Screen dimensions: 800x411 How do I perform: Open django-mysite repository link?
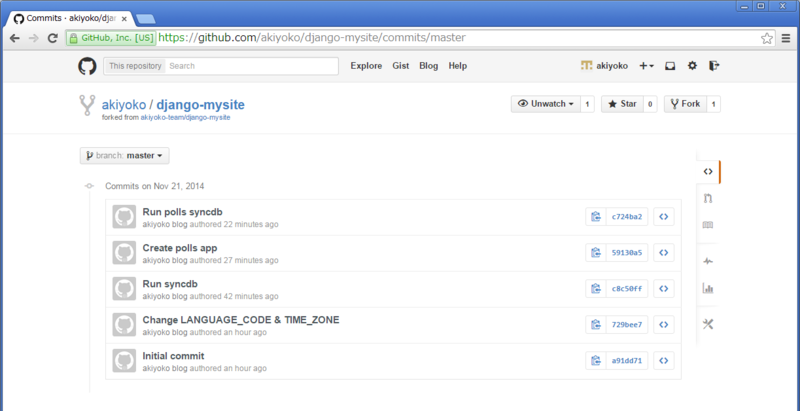pos(201,105)
